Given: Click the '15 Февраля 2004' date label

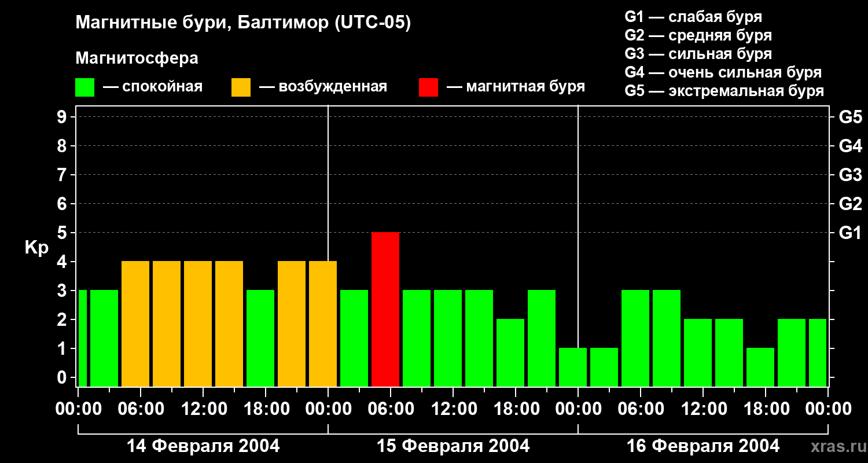Looking at the screenshot, I should tap(453, 446).
